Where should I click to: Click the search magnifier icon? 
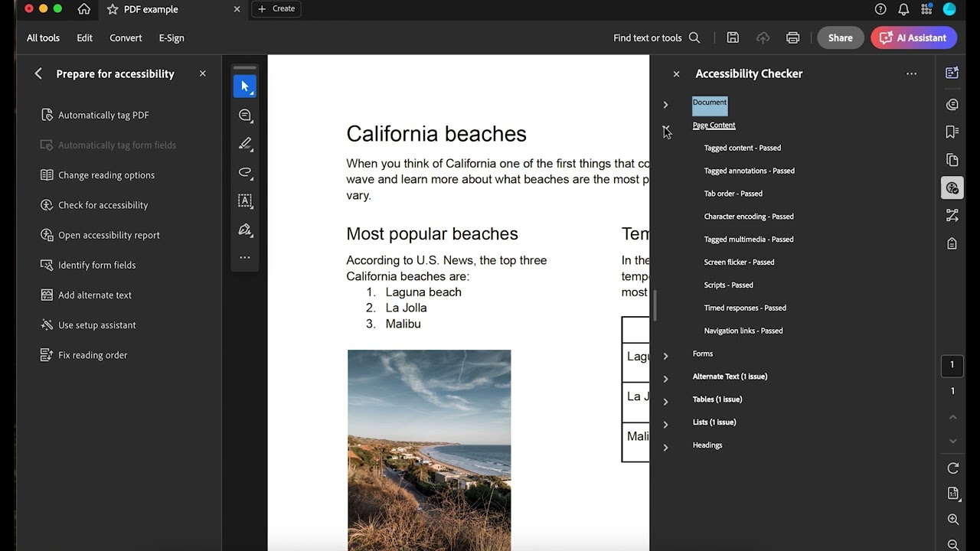694,37
